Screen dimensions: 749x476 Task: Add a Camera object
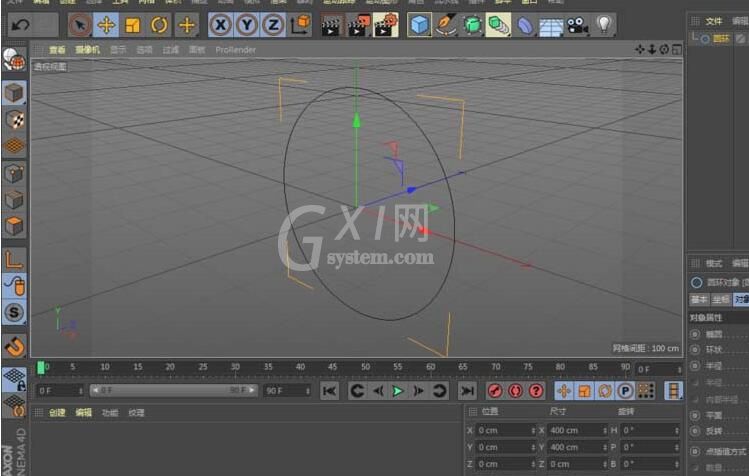point(577,25)
